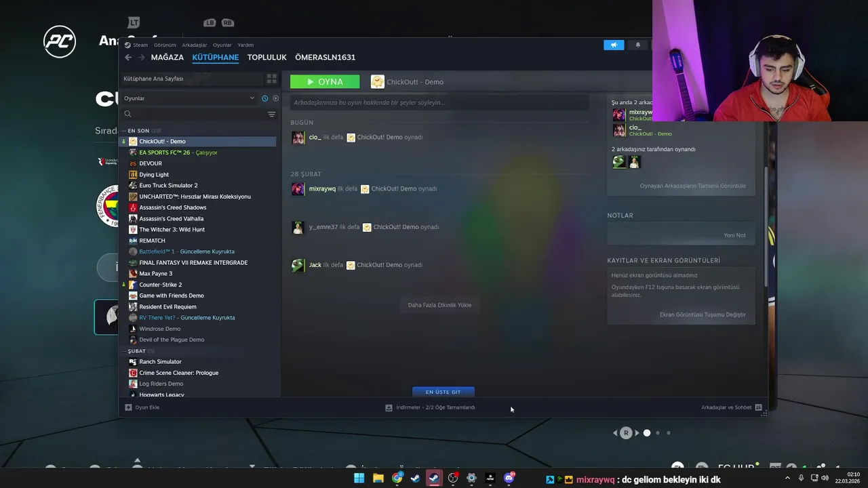Click the microphone icon in system tray
868x488 pixels.
coord(801,478)
